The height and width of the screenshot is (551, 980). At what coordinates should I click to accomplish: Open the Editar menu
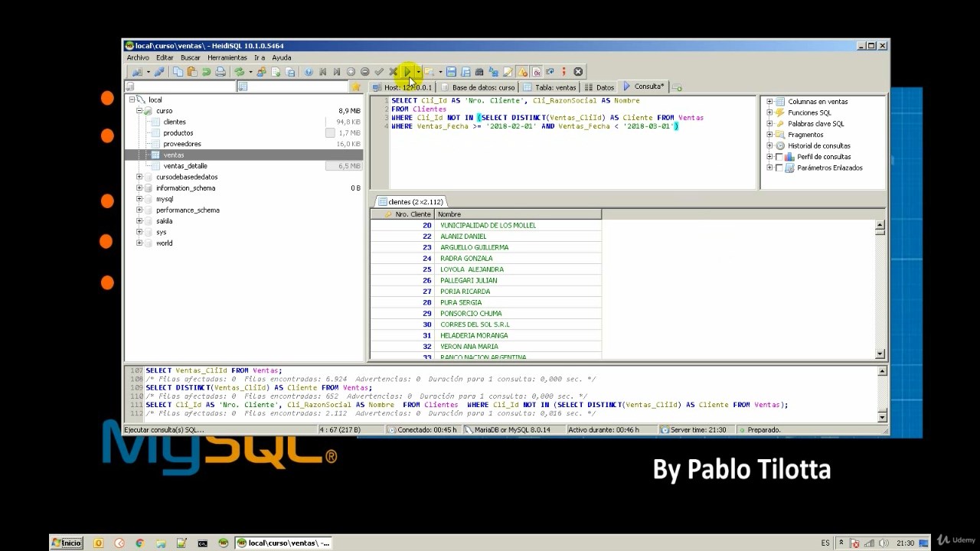pos(165,57)
